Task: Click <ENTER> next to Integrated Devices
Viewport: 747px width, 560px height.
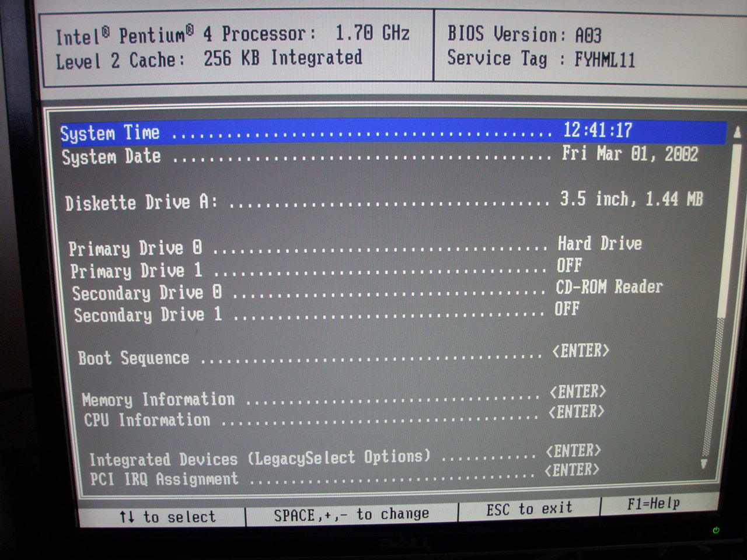Action: click(573, 450)
